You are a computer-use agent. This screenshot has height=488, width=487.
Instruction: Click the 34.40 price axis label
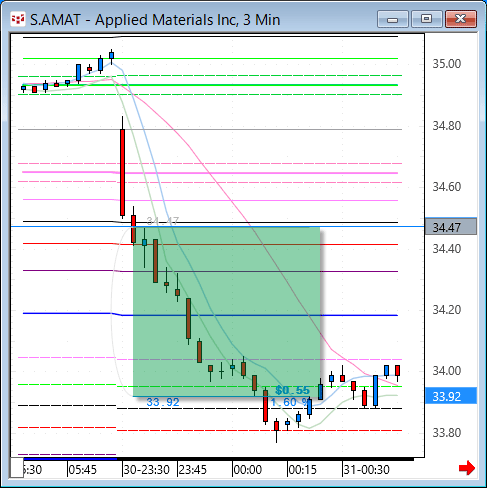point(447,249)
